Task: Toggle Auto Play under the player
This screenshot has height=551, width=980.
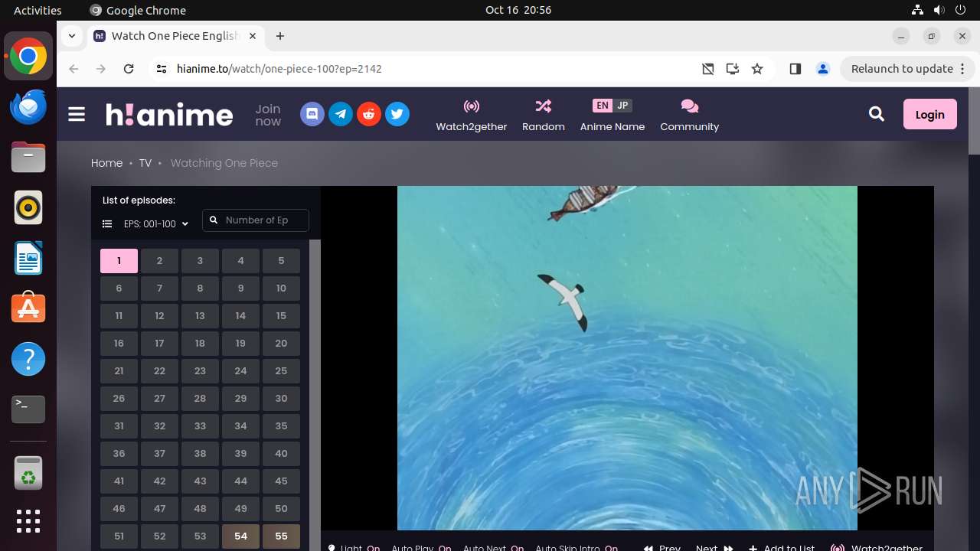Action: pyautogui.click(x=421, y=547)
